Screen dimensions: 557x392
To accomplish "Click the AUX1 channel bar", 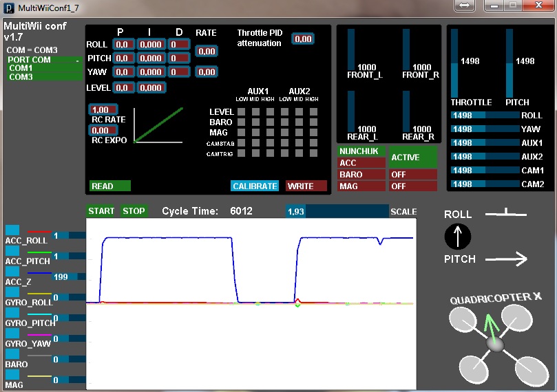I will pos(485,142).
